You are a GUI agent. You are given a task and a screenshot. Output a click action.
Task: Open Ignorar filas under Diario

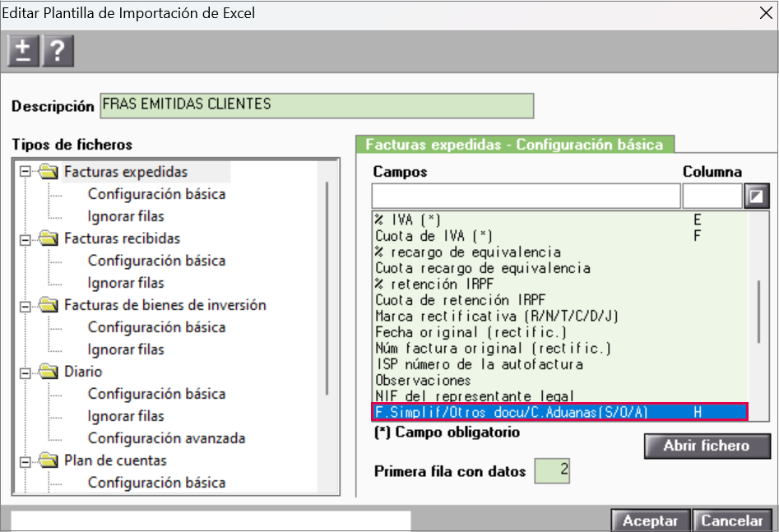(x=126, y=416)
